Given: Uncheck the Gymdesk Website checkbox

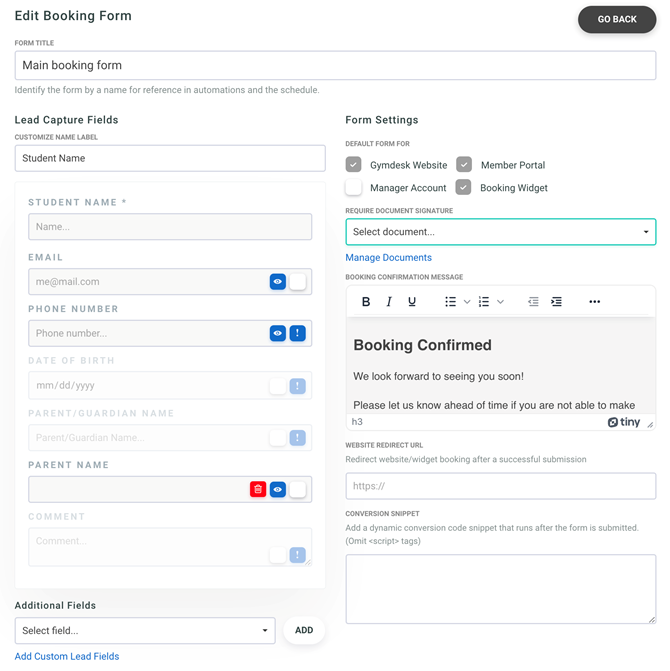Looking at the screenshot, I should coord(354,165).
